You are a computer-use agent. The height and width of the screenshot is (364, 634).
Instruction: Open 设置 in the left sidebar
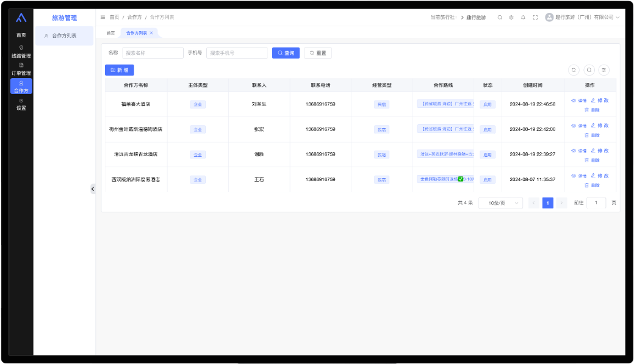point(21,104)
